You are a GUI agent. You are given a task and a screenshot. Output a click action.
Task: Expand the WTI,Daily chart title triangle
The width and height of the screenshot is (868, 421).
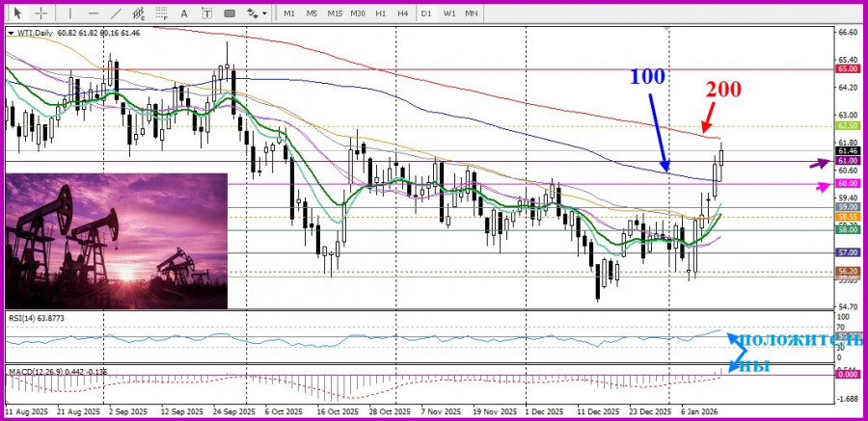pos(11,33)
